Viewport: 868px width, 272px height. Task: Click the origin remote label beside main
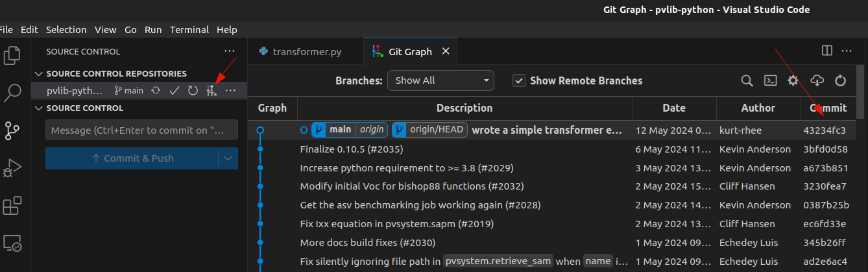pyautogui.click(x=372, y=130)
